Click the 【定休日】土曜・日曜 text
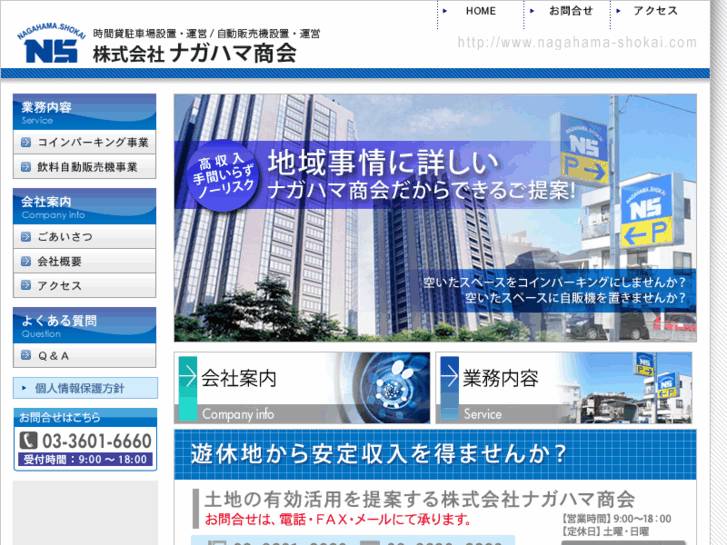727x545 pixels. tap(605, 532)
